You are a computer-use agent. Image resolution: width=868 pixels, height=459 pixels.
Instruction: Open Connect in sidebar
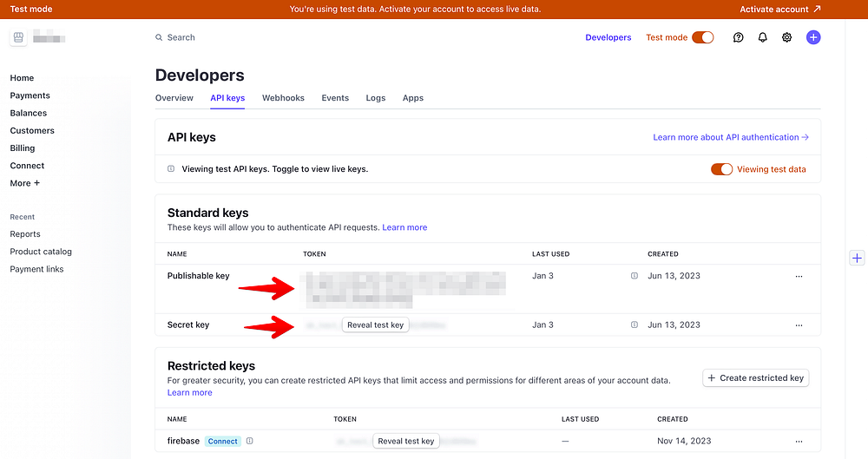tap(27, 166)
